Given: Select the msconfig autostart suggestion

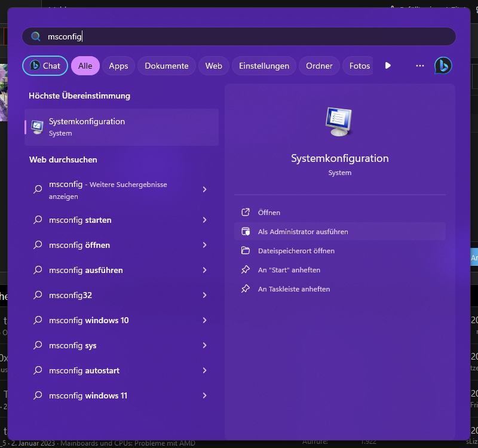Looking at the screenshot, I should [122, 370].
